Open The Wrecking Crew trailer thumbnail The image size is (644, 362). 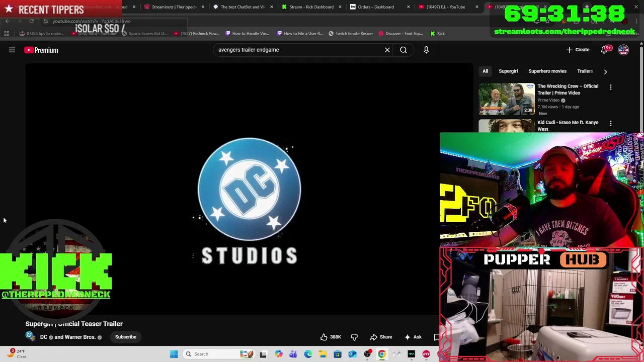click(x=507, y=99)
